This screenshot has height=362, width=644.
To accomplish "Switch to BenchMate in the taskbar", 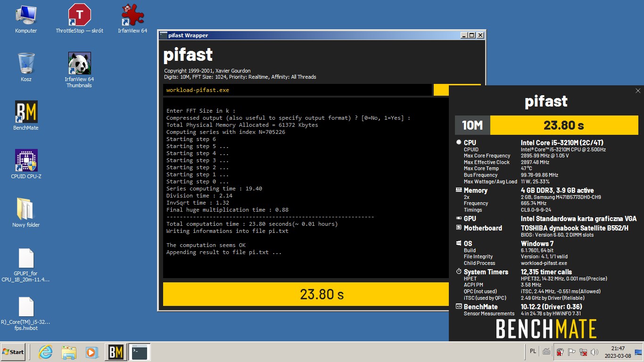I will [116, 352].
